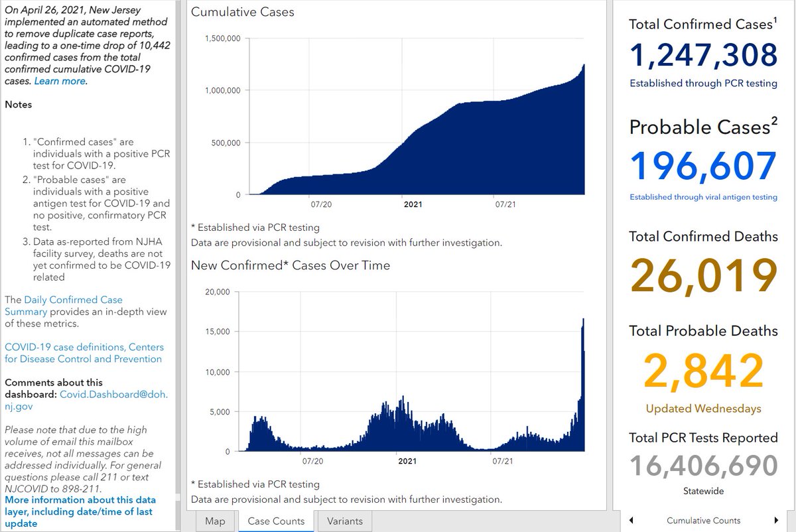Click the Cumulative Cases chart title
Viewport: 796px width, 532px height.
243,12
